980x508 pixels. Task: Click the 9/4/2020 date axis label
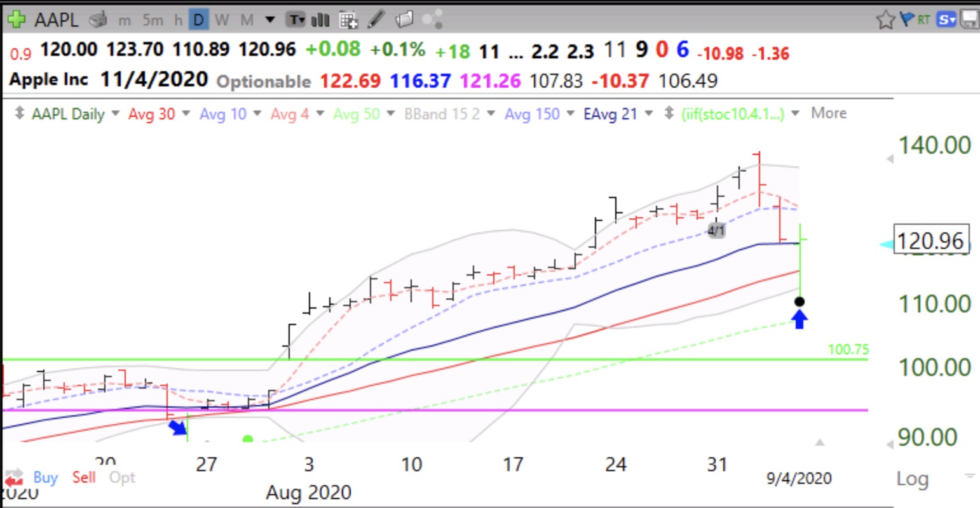point(799,478)
